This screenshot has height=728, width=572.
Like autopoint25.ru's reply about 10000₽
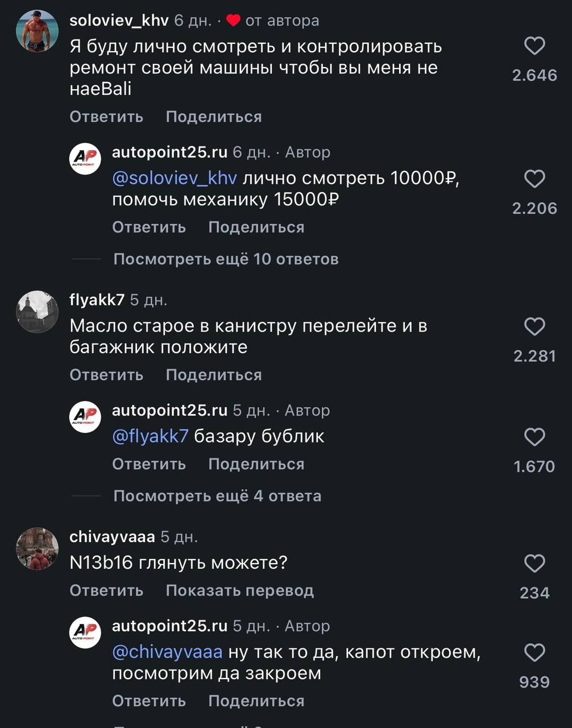(x=534, y=179)
